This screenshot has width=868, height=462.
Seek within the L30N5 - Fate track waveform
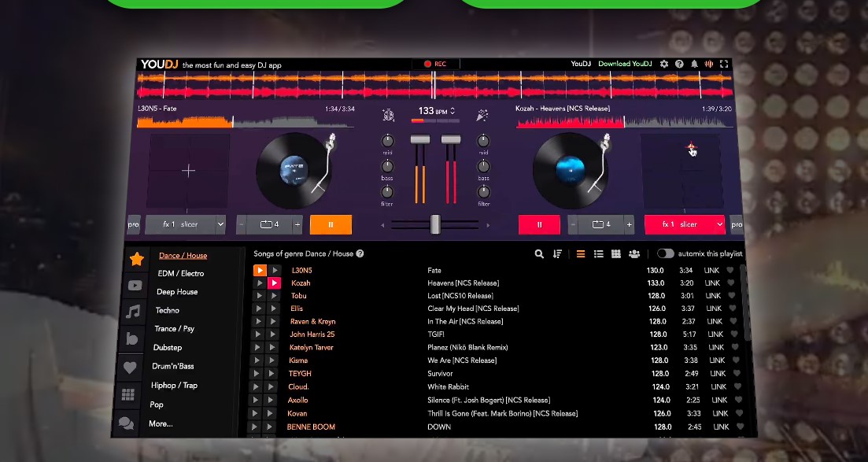tap(246, 122)
